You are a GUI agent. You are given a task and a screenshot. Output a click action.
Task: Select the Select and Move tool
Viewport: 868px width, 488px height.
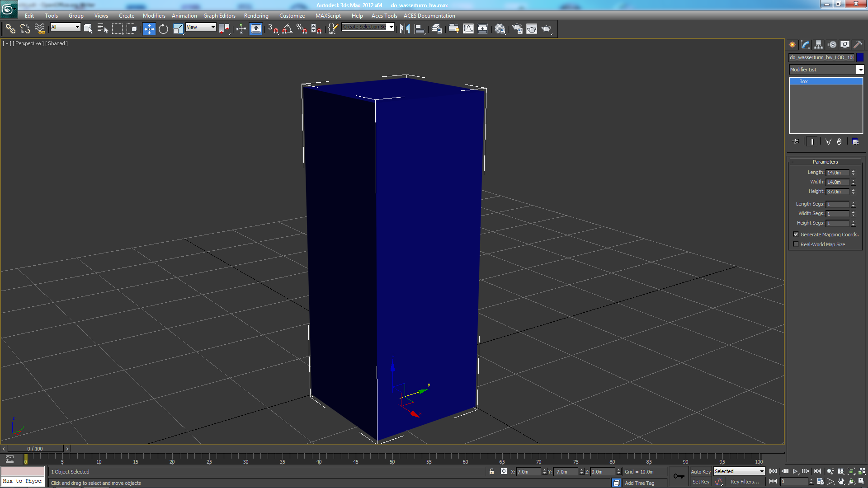(x=149, y=29)
